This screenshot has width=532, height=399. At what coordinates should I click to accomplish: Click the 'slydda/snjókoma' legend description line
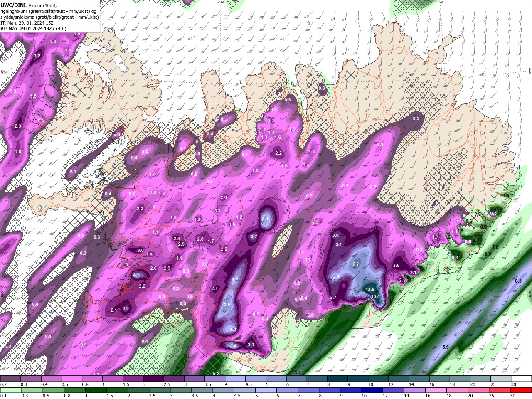click(49, 17)
